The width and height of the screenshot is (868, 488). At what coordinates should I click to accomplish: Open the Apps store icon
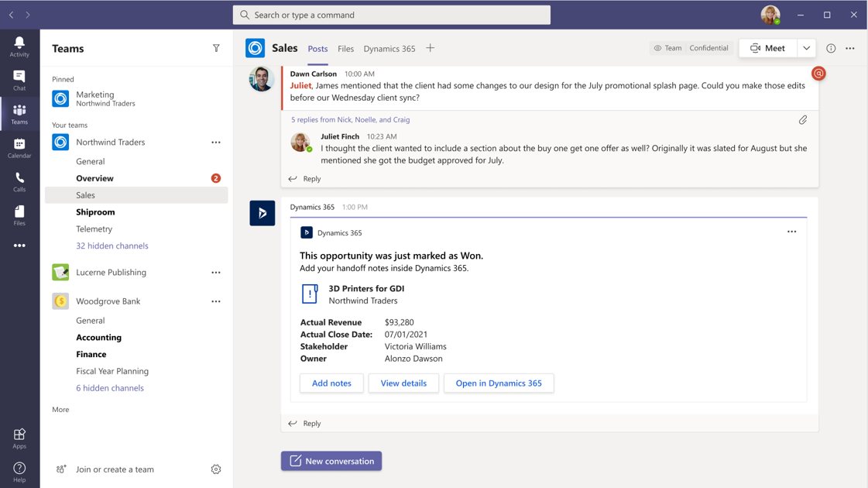coord(19,438)
